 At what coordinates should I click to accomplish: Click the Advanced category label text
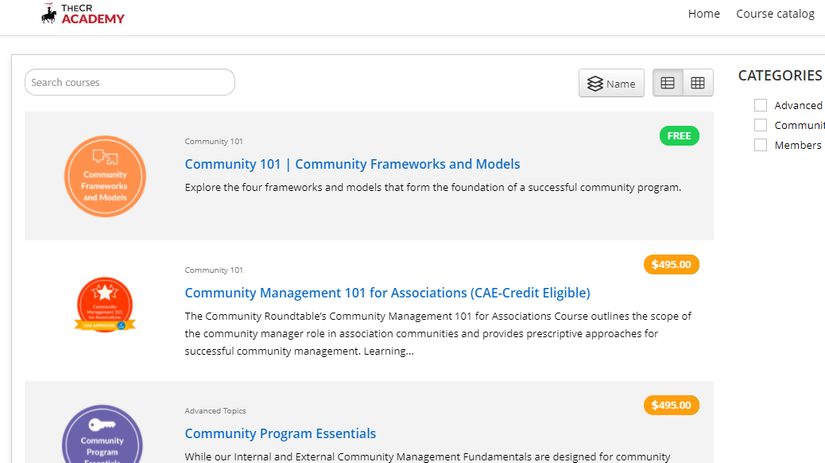pos(798,105)
